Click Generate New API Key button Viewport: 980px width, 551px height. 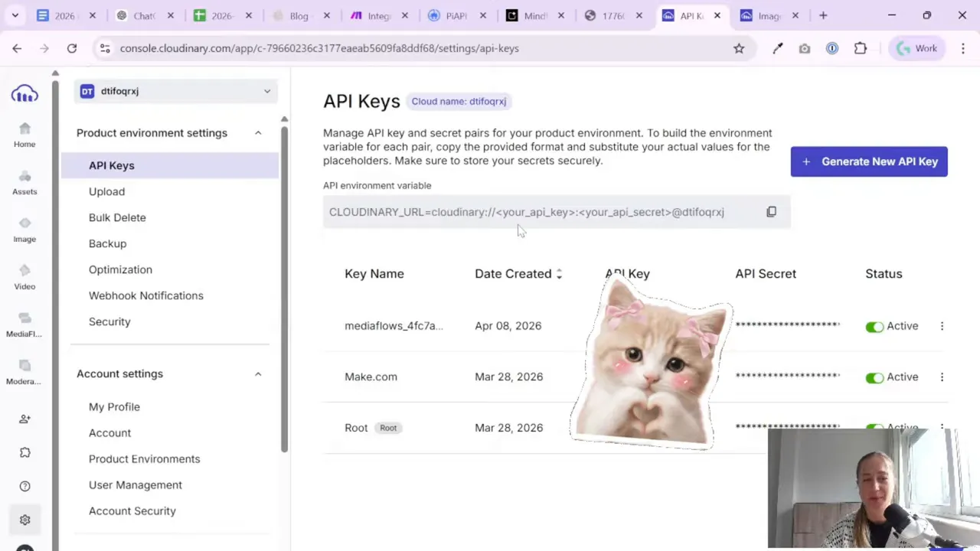point(869,161)
